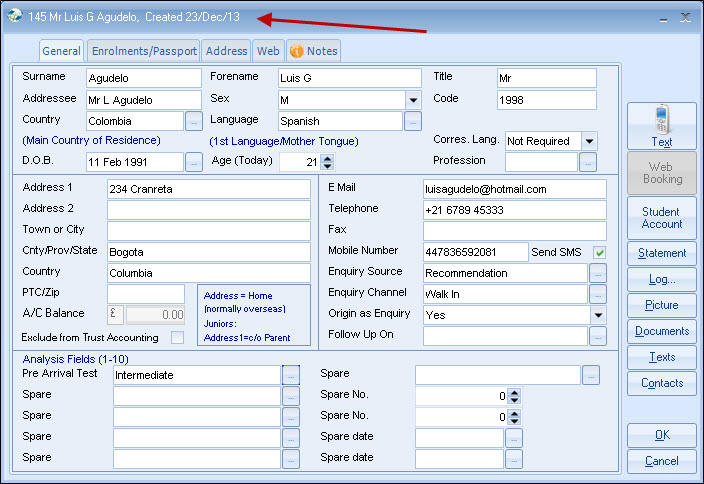
Task: Expand the Origin as Enquiry dropdown
Action: pyautogui.click(x=598, y=315)
